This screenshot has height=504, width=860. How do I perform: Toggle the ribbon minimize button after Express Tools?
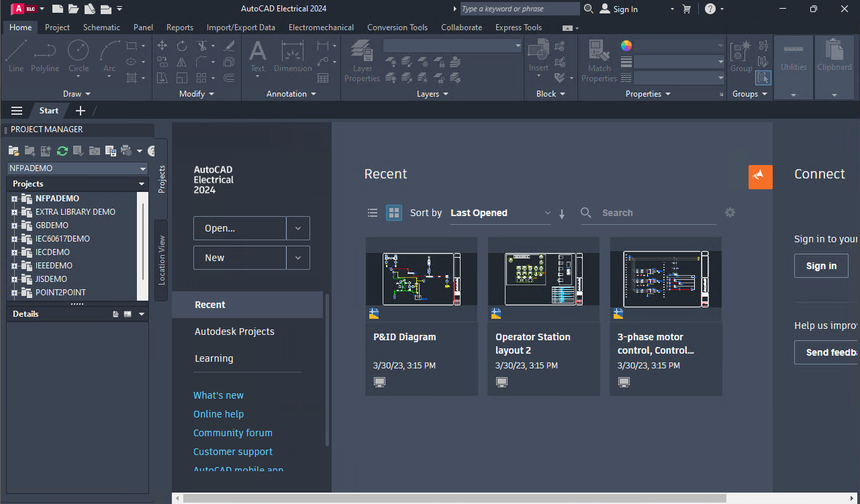click(568, 28)
